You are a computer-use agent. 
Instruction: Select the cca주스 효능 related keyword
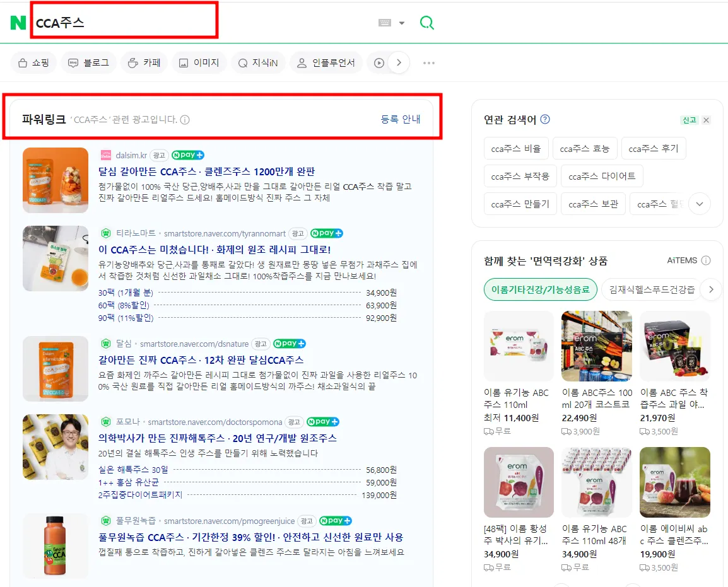coord(585,149)
